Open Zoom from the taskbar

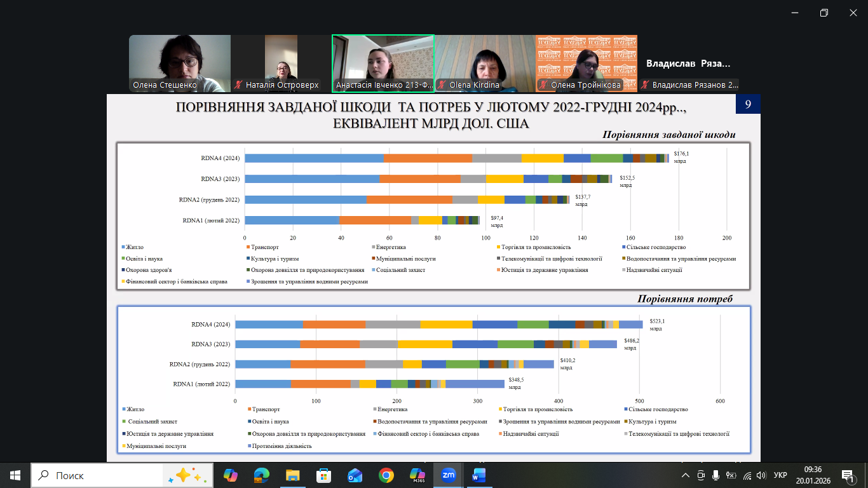(449, 475)
